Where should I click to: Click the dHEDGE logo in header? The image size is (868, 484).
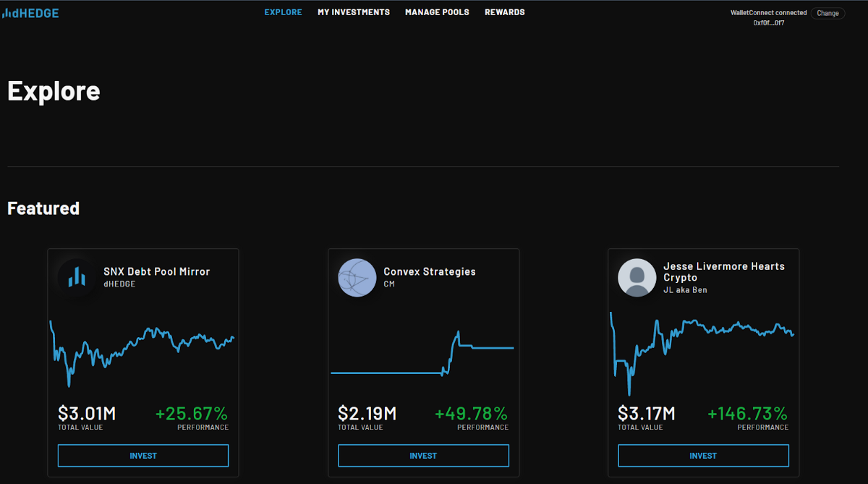tap(30, 13)
